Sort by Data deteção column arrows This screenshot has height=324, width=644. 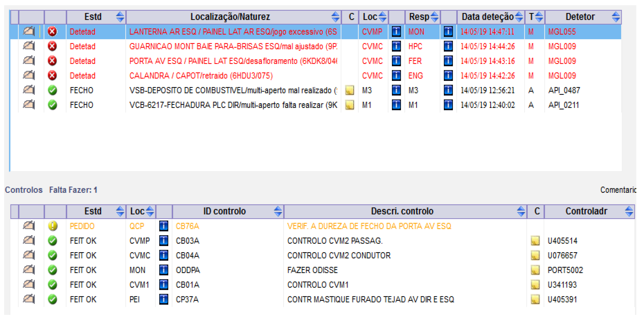coord(519,17)
